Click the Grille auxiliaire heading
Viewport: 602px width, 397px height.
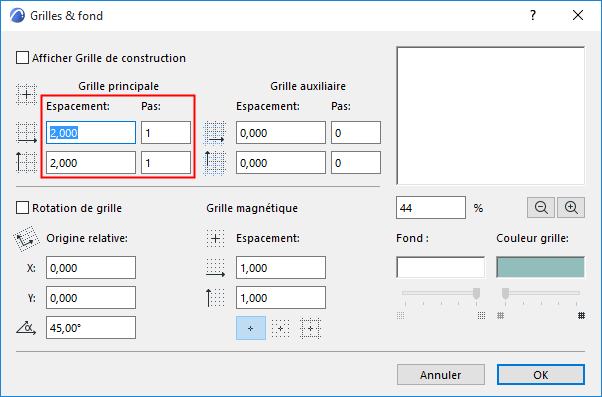click(308, 86)
